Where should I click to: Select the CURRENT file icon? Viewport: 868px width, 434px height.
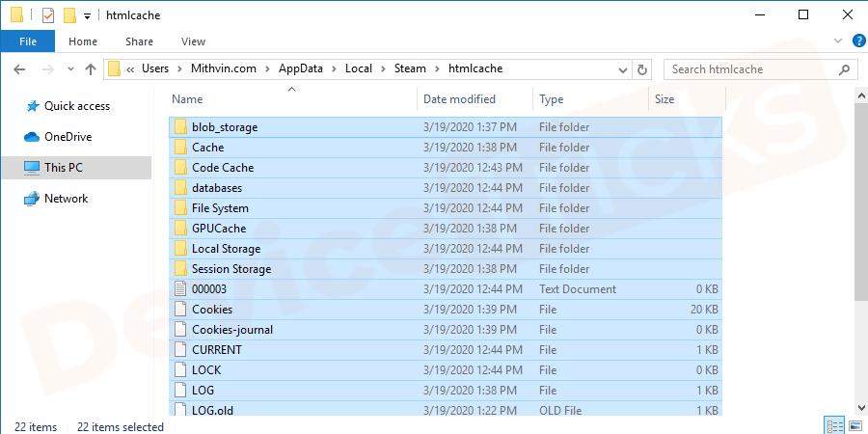180,350
